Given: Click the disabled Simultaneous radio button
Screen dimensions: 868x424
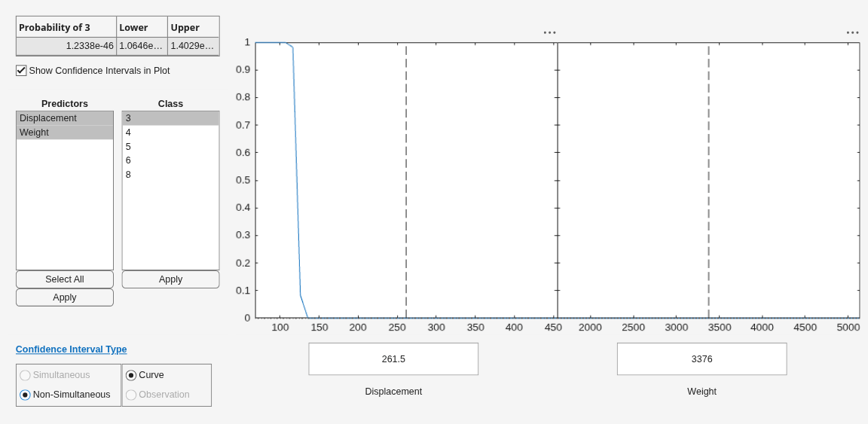Looking at the screenshot, I should 25,375.
